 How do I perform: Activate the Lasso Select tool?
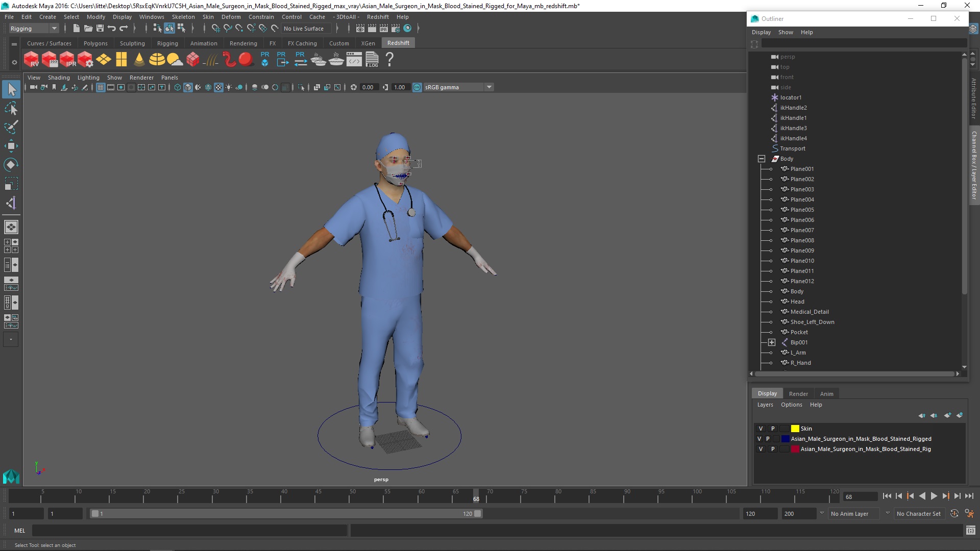(x=11, y=109)
